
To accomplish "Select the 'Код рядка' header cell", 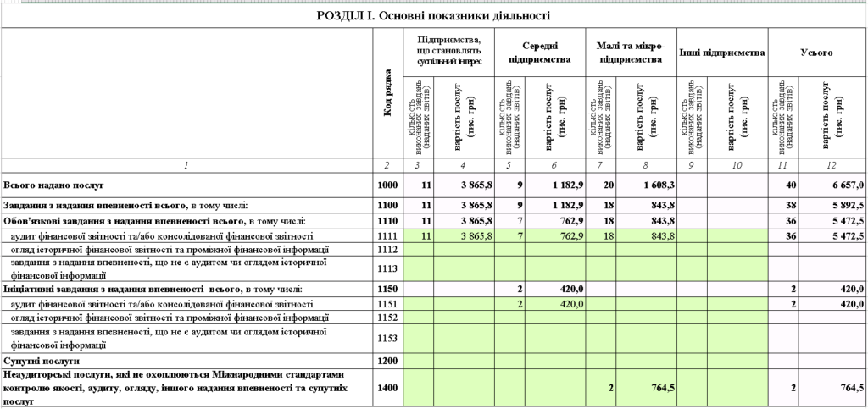I will 387,92.
